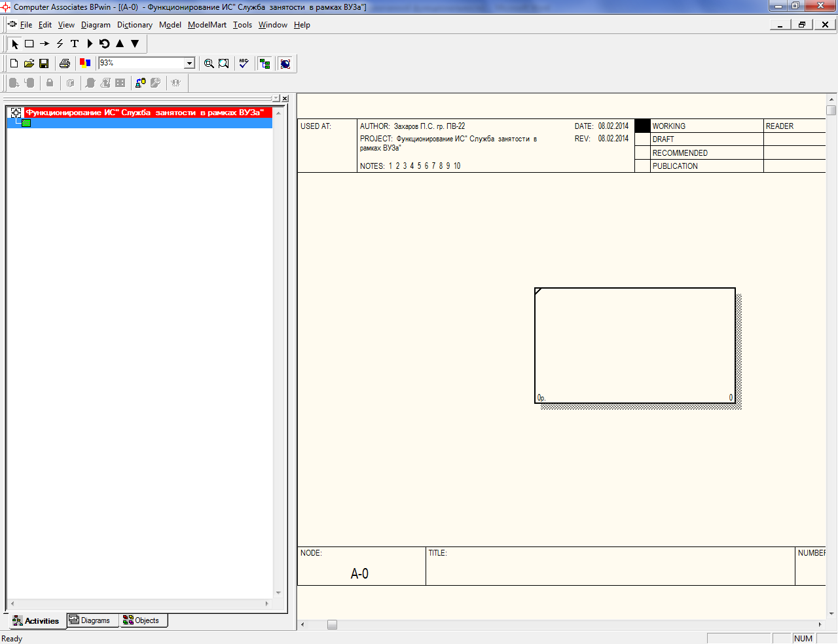838x644 pixels.
Task: Restore the inner document window
Action: click(x=802, y=25)
